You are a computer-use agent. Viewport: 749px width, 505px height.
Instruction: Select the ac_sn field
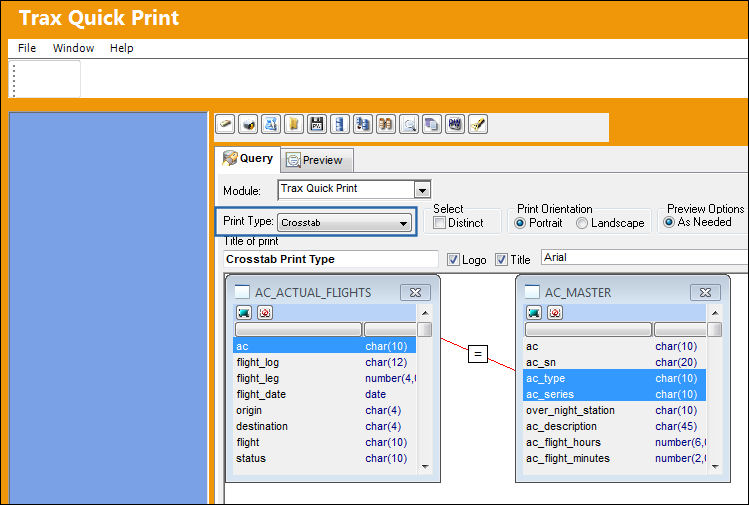[x=615, y=362]
